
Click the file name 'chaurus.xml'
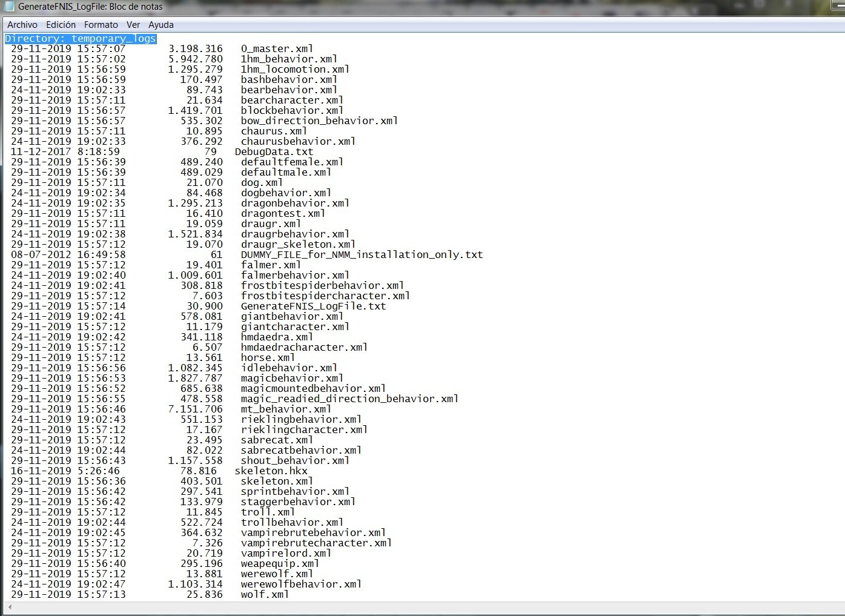tap(274, 131)
